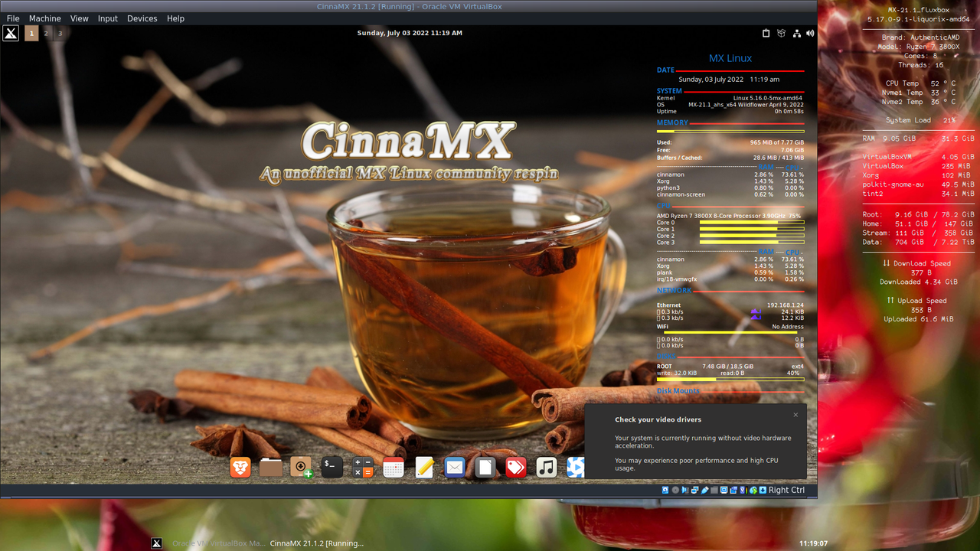The image size is (980, 551).
Task: Open the file manager folder dock icon
Action: click(x=271, y=467)
